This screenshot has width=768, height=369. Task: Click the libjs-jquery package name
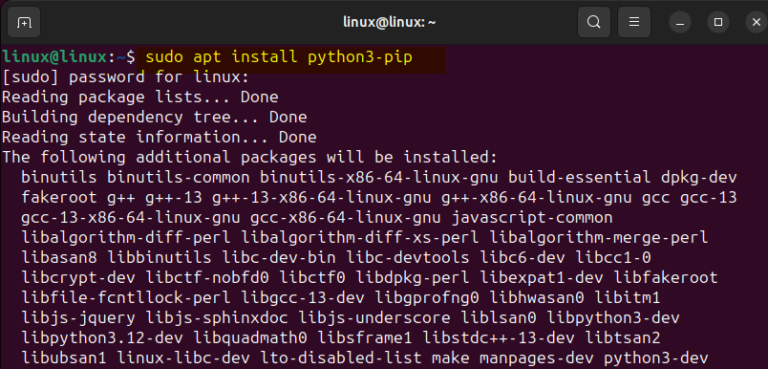pyautogui.click(x=78, y=318)
